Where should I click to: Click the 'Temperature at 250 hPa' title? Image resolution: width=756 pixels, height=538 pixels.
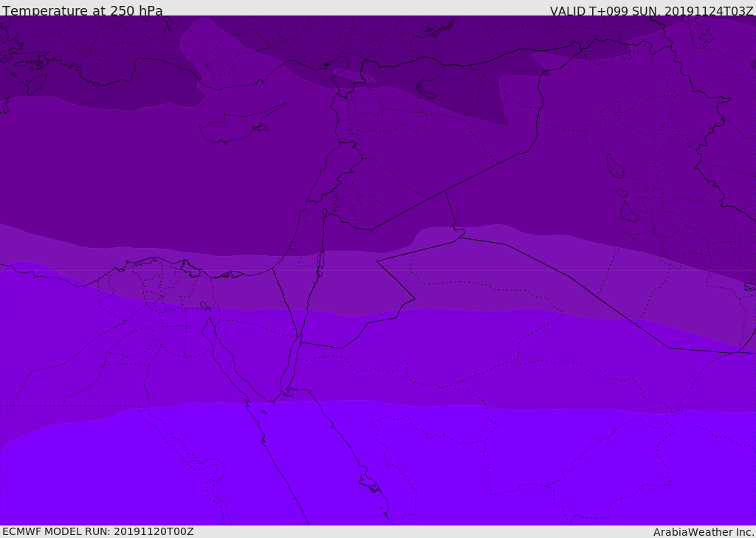[83, 10]
